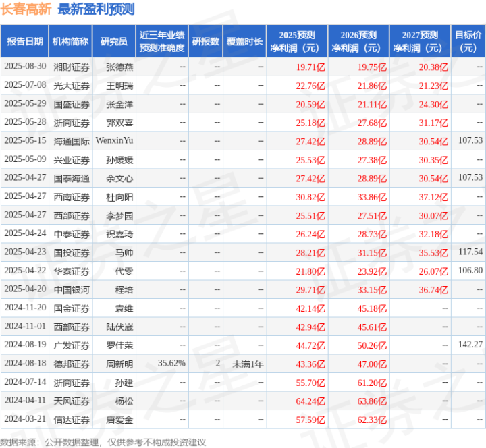Click target price 142.27
Viewport: 486px width, 448px height.
coord(470,345)
